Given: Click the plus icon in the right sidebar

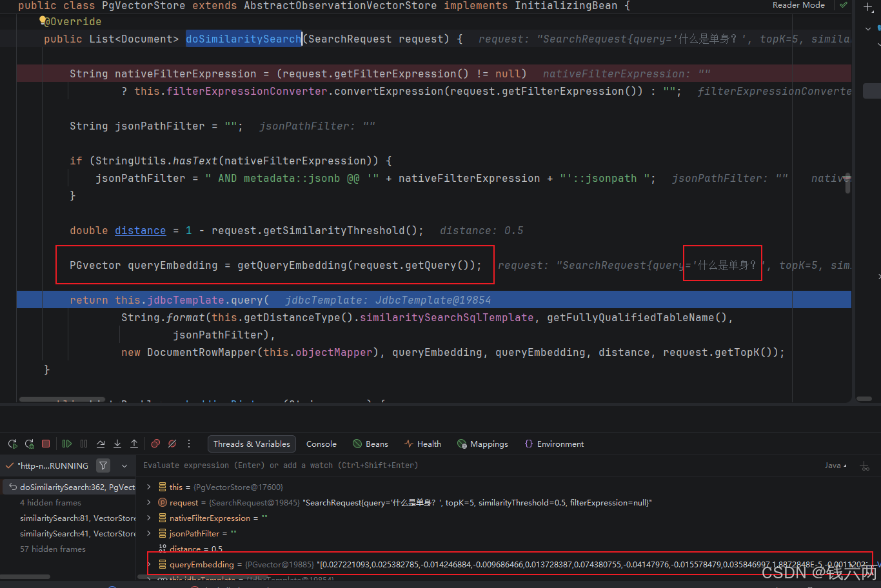Looking at the screenshot, I should [x=868, y=8].
